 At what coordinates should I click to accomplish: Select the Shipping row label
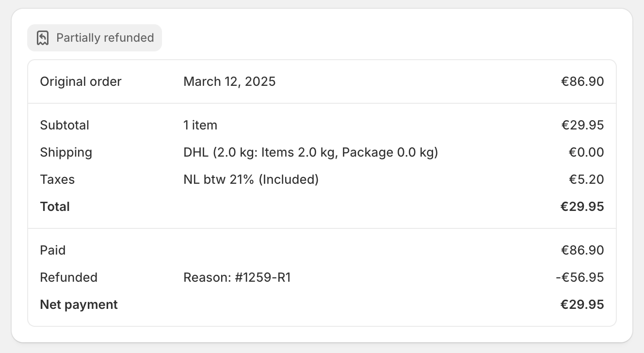[x=66, y=152]
